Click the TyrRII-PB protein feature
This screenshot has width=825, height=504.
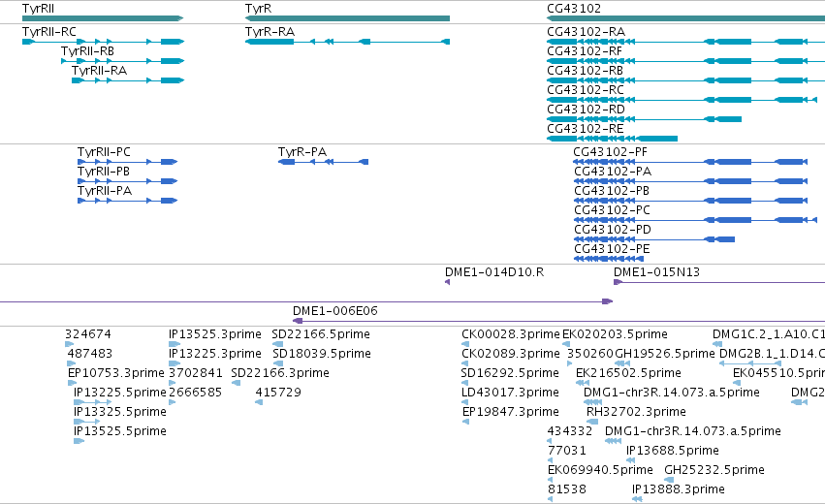127,181
